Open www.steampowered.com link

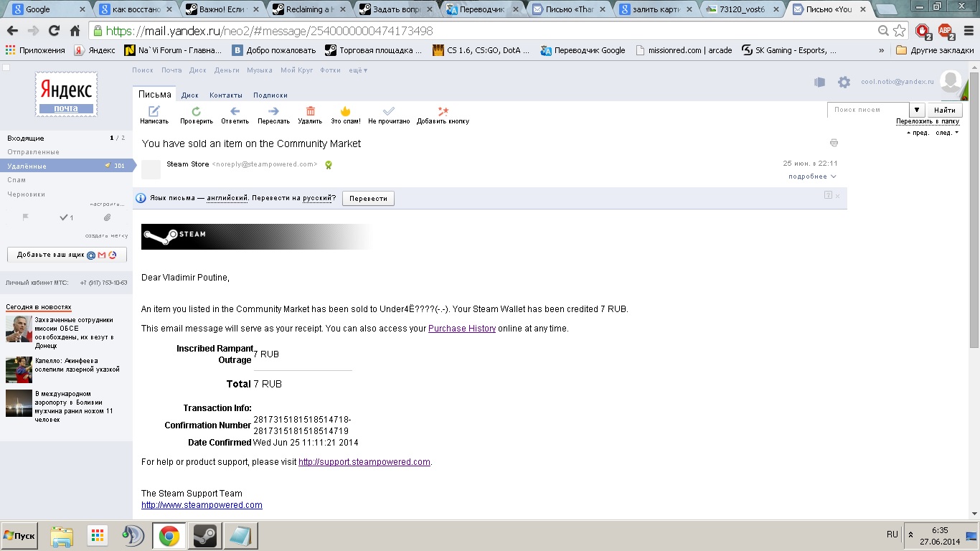coord(202,505)
